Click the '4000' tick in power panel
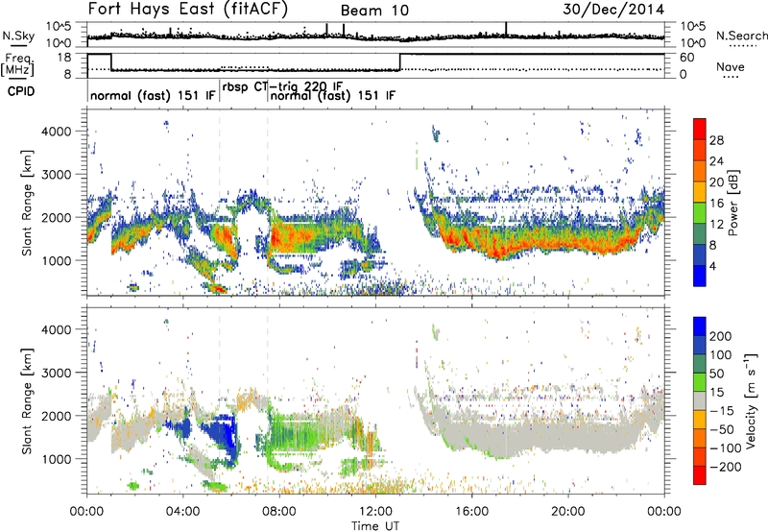The image size is (768, 532). click(57, 132)
